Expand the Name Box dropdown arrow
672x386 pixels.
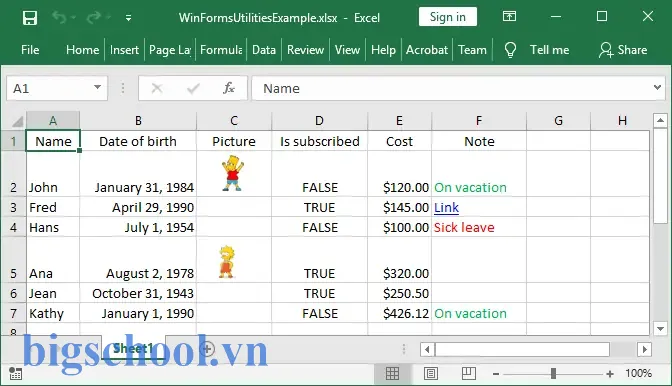[x=97, y=88]
